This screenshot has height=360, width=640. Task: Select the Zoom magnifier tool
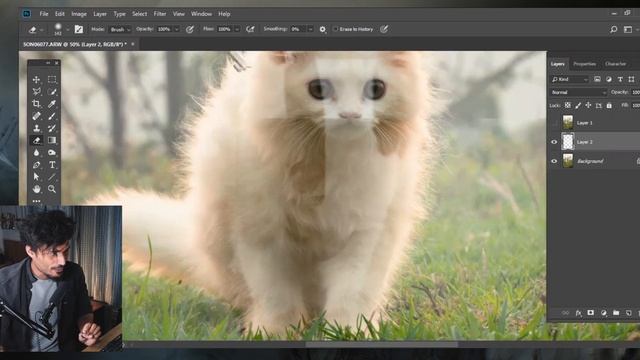(x=52, y=189)
